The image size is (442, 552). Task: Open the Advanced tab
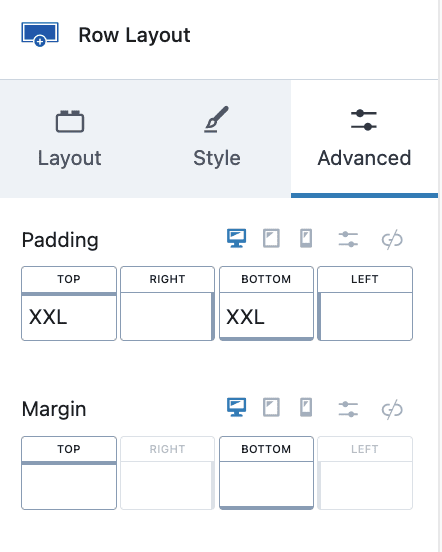(365, 139)
